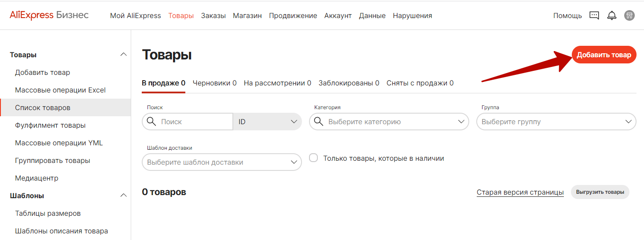Click the magnifier icon in Категория field

[319, 122]
